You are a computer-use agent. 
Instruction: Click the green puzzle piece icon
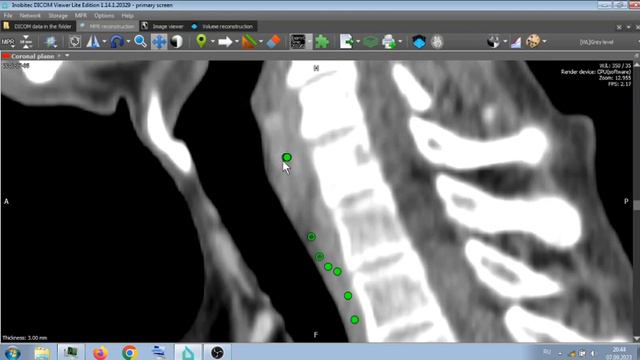[x=322, y=42]
